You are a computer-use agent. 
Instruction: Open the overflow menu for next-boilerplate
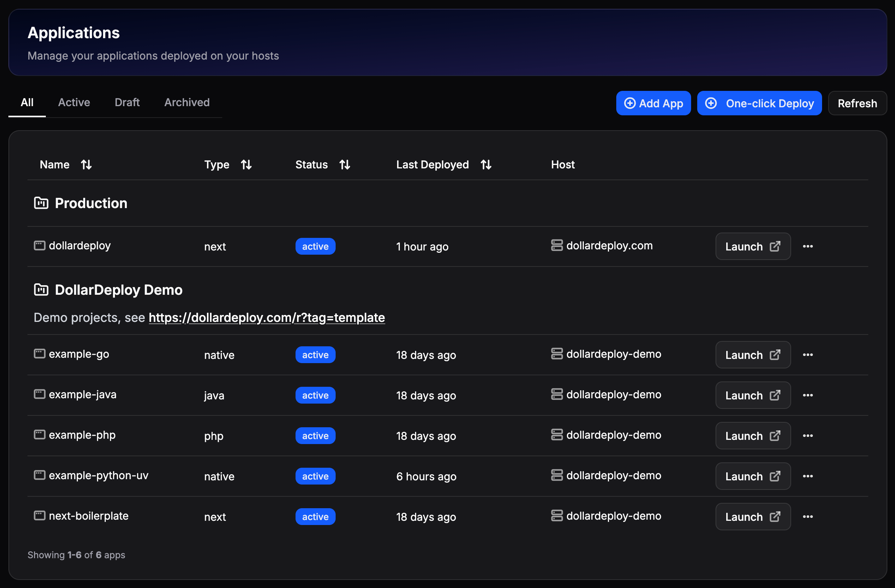click(808, 517)
